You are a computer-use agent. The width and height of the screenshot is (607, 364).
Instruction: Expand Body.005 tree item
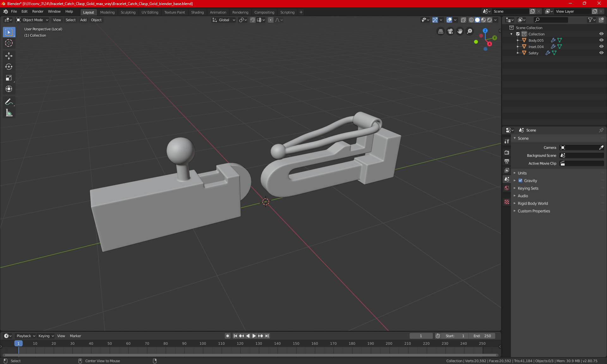point(518,40)
